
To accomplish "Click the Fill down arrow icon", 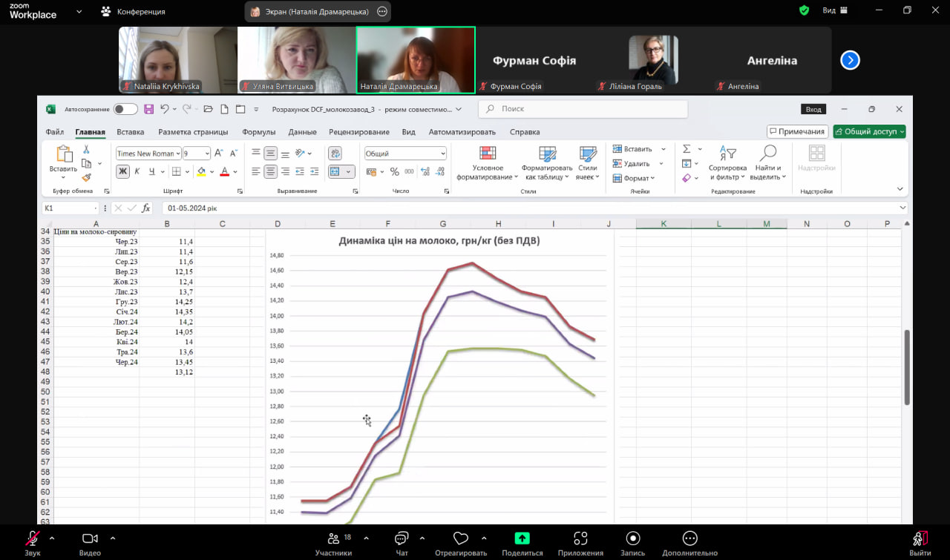I will (x=687, y=164).
